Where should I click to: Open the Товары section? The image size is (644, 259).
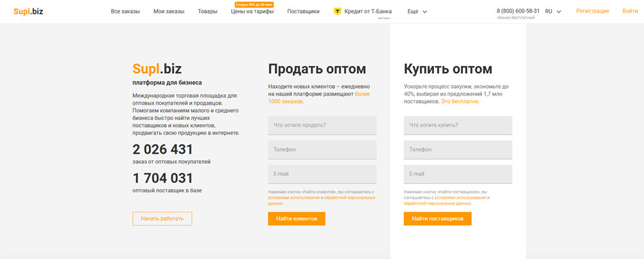[207, 12]
